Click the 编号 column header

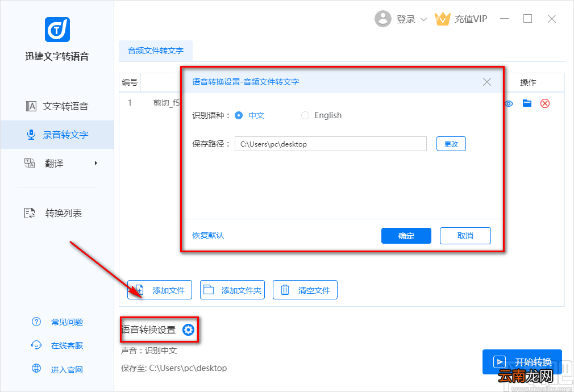(x=130, y=82)
